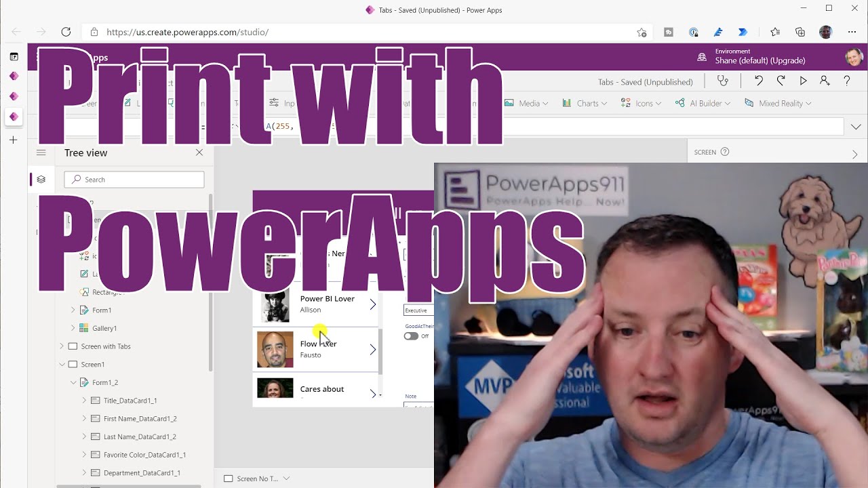The width and height of the screenshot is (868, 488).
Task: Close the Tree view panel
Action: click(199, 152)
